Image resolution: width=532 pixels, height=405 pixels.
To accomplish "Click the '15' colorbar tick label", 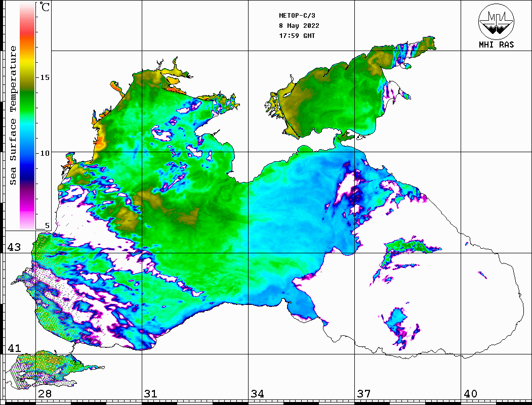I will (45, 77).
